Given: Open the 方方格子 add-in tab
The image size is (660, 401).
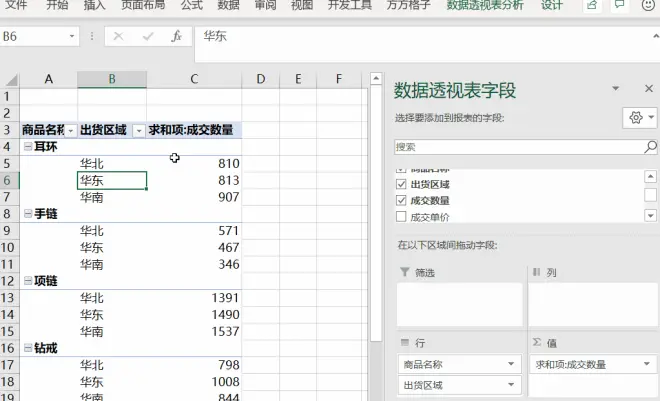Looking at the screenshot, I should (408, 5).
